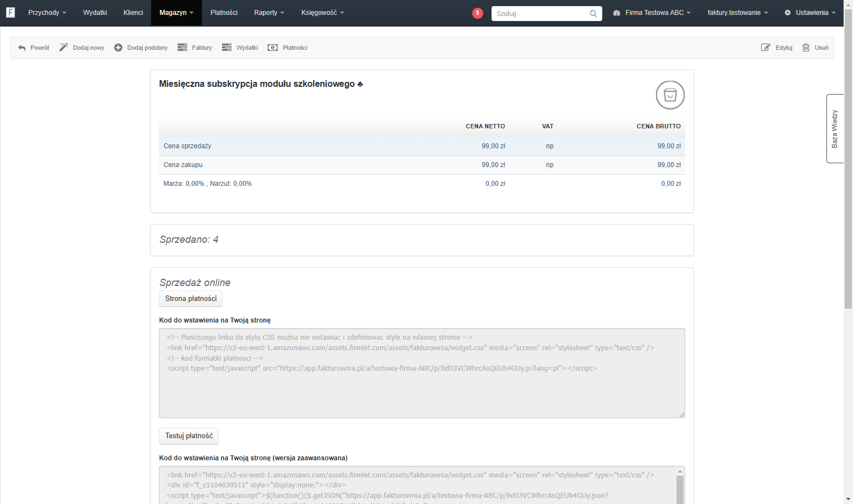Expand the Przychody dropdown menu
Viewport: 853px width, 504px height.
[x=47, y=13]
